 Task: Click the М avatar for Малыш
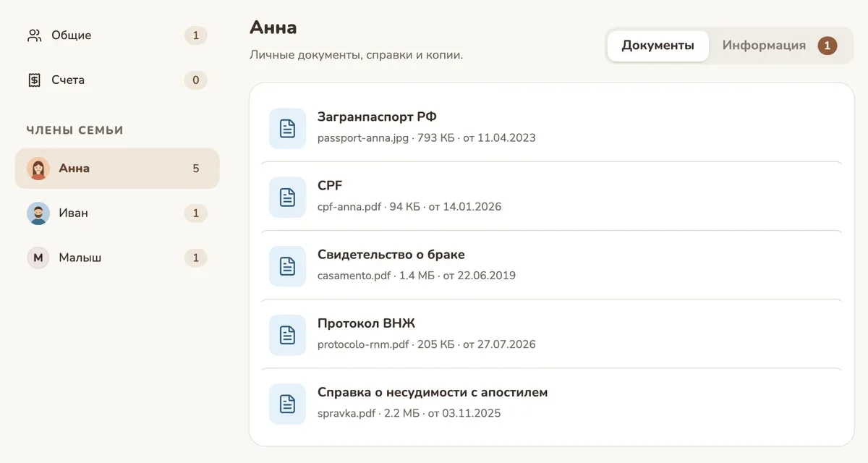pyautogui.click(x=38, y=258)
